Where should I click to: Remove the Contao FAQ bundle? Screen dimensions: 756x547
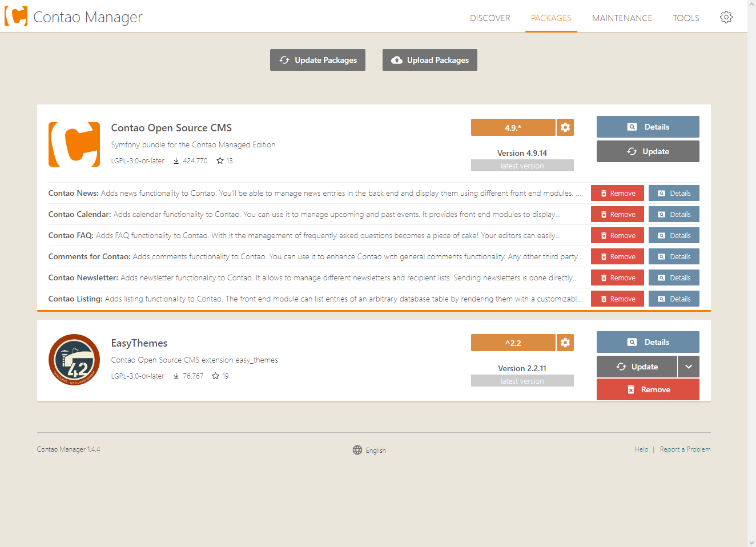617,235
